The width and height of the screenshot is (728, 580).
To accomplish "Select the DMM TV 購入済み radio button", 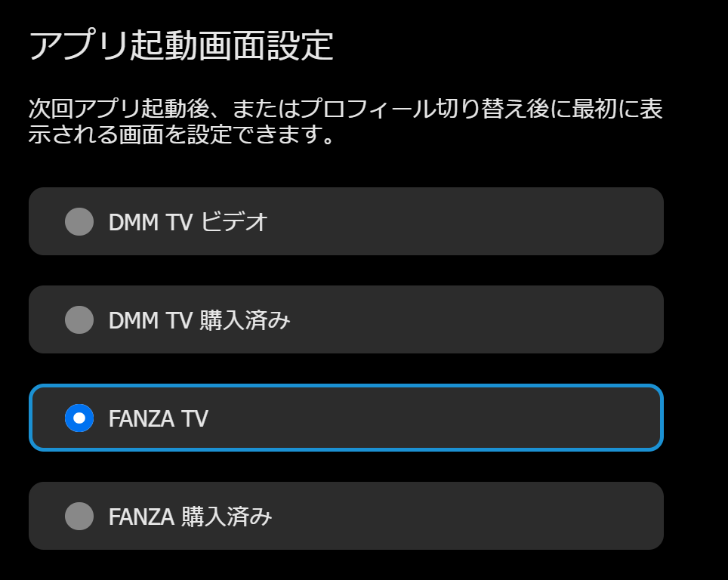I will tap(79, 319).
